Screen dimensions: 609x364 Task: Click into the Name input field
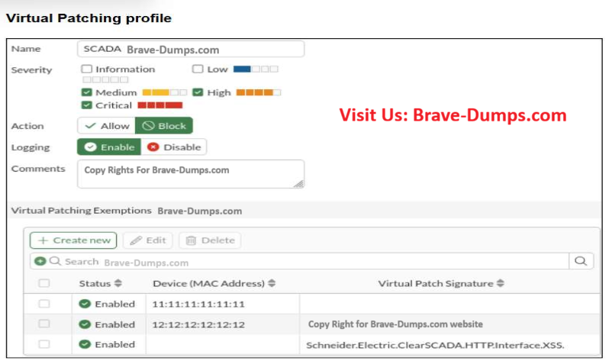[x=191, y=50]
